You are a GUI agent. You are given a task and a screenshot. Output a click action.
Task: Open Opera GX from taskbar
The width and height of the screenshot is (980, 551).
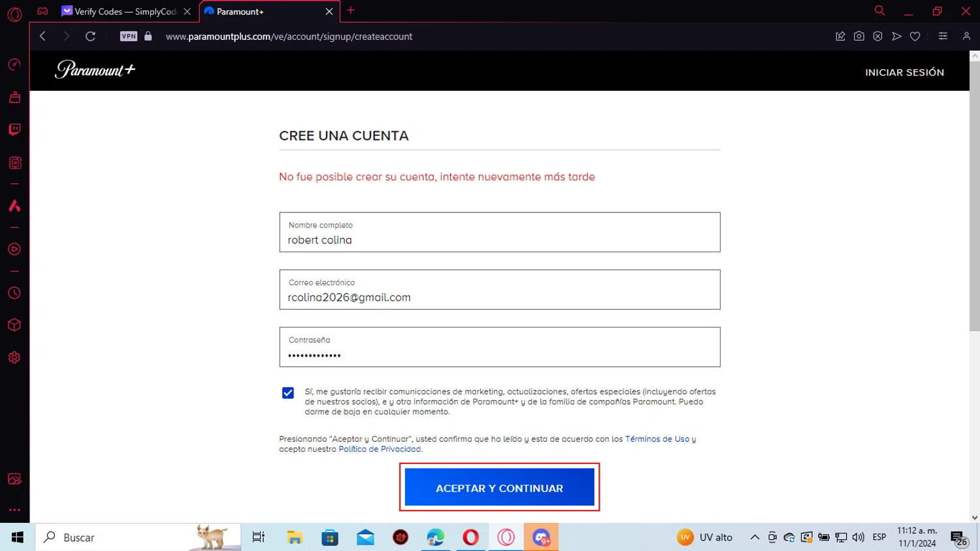click(506, 537)
